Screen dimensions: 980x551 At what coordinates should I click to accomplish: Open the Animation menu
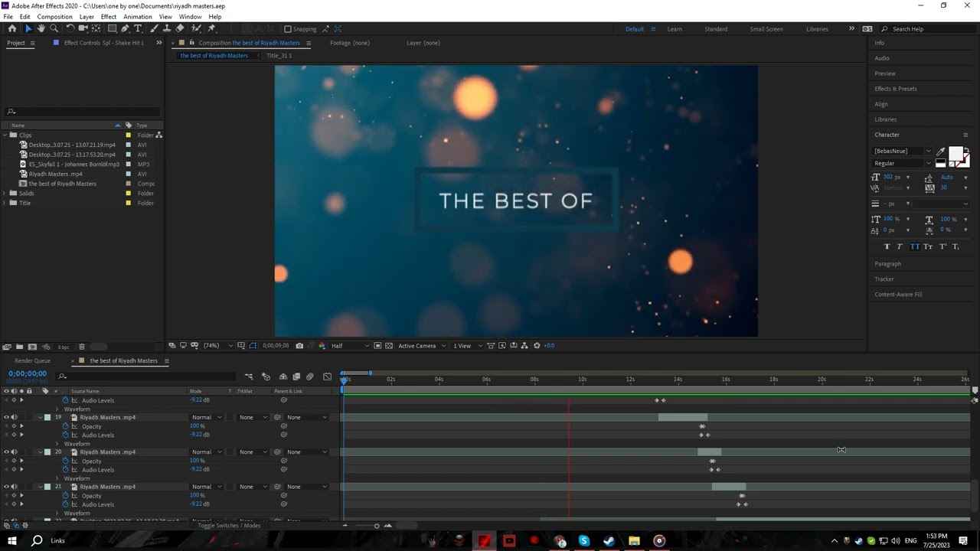click(x=138, y=17)
